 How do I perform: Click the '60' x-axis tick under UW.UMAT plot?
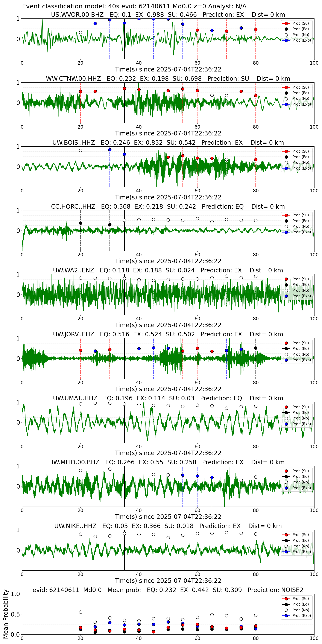(x=197, y=447)
